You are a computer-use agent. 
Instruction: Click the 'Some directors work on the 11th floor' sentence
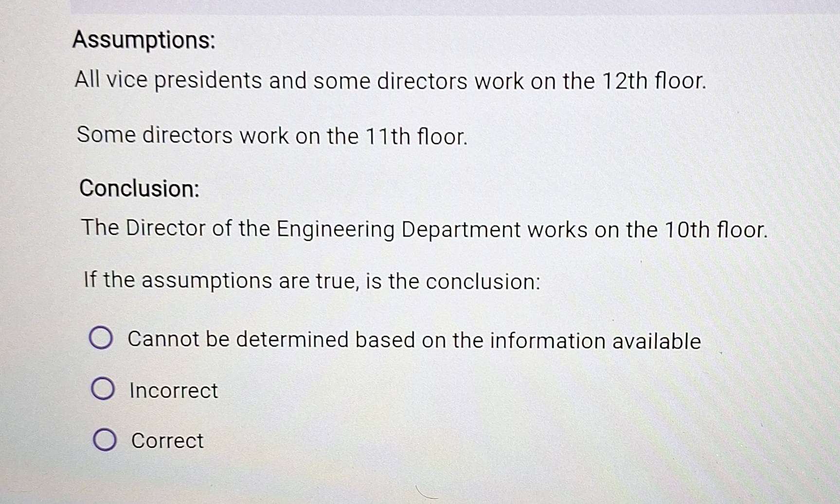pyautogui.click(x=272, y=136)
